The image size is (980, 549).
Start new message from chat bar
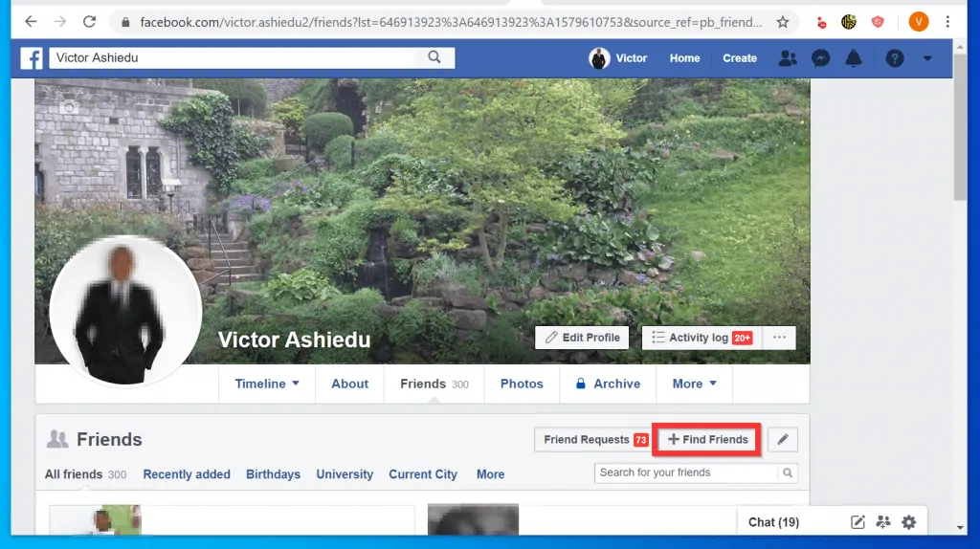click(x=858, y=522)
